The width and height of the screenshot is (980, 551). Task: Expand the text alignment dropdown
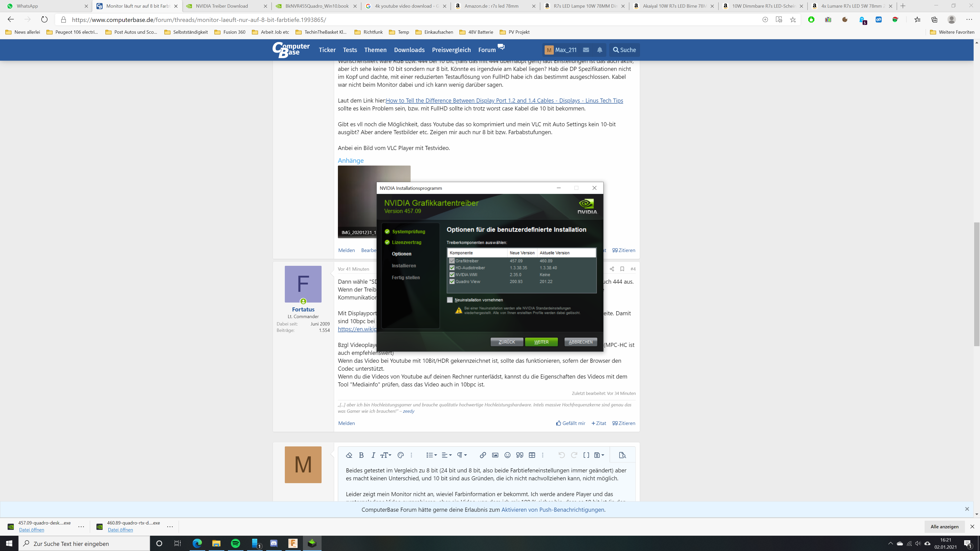point(447,455)
